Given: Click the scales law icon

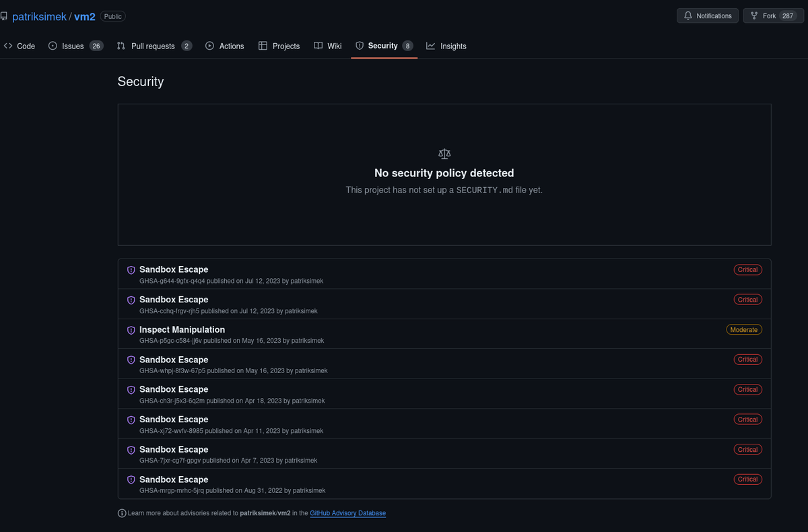Looking at the screenshot, I should (444, 154).
